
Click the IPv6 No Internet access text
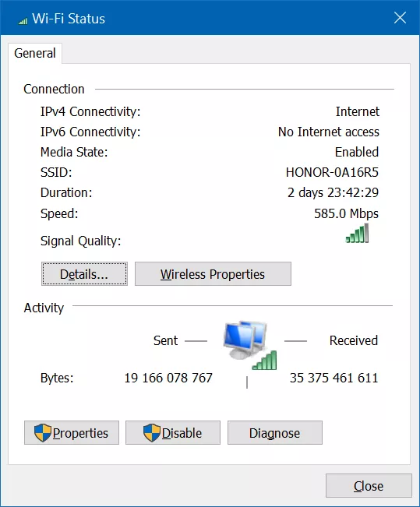(x=328, y=132)
